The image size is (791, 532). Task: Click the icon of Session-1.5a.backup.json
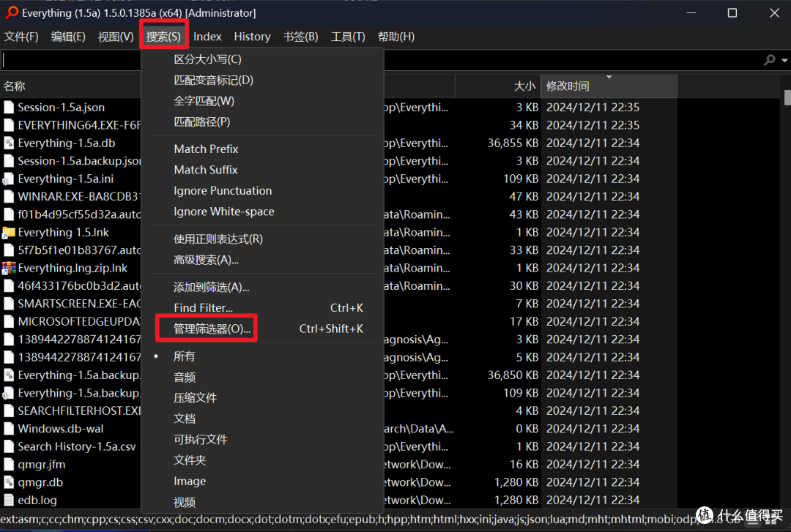coord(9,161)
